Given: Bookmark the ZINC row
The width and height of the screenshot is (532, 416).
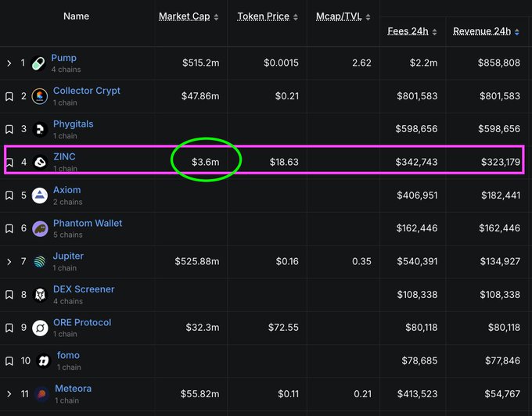Looking at the screenshot, I should (9, 163).
